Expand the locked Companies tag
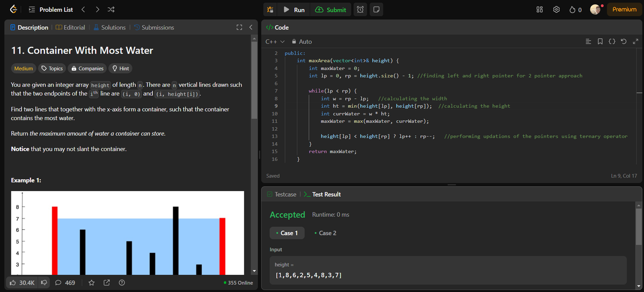Screen dimensions: 644x292 tap(87, 68)
